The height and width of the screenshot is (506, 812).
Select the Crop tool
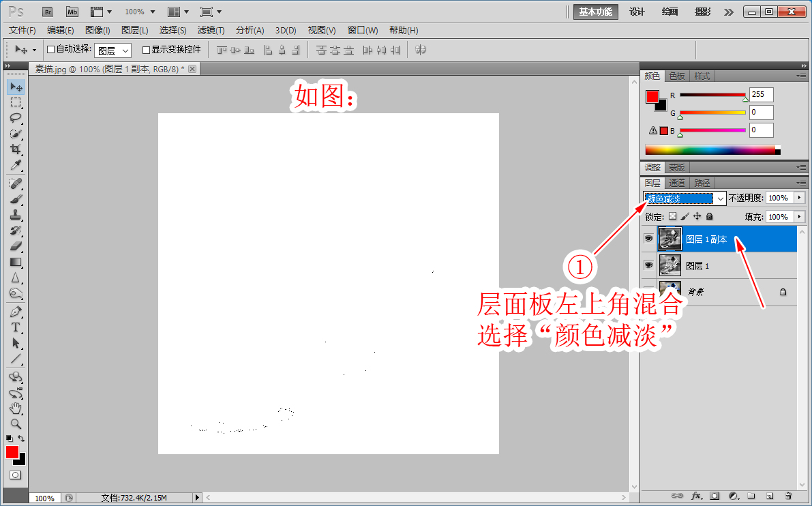coord(16,149)
